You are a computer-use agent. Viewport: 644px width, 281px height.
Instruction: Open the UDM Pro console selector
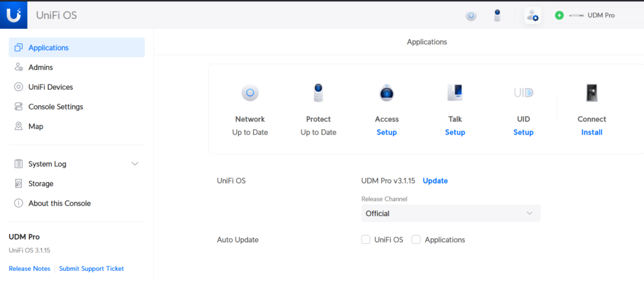pyautogui.click(x=597, y=16)
